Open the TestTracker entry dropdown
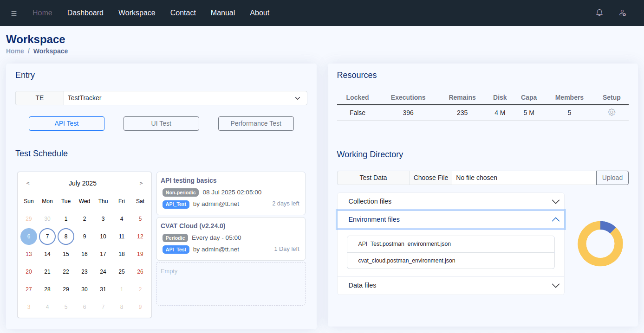The height and width of the screenshot is (333, 644). tap(185, 98)
